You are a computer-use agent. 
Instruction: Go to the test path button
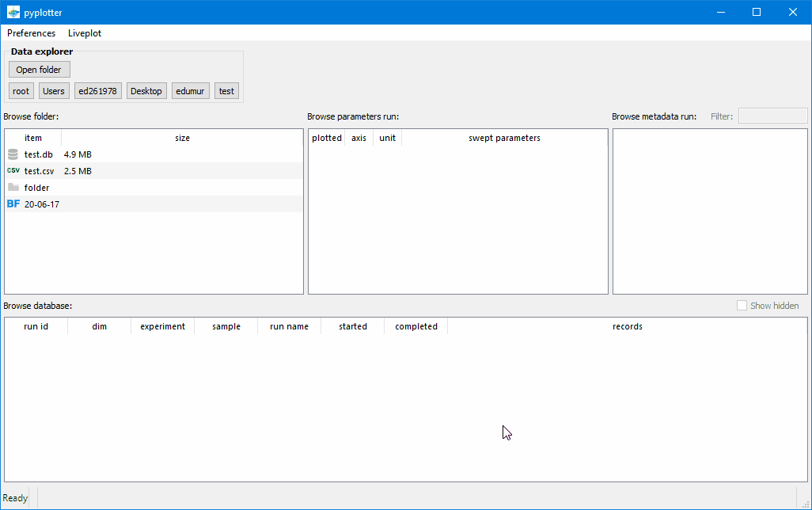coord(227,91)
